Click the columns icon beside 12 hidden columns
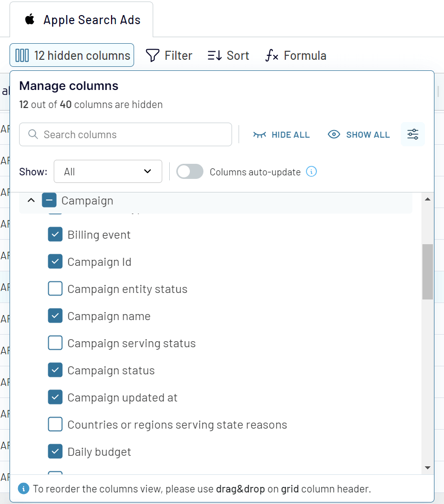The height and width of the screenshot is (504, 444). (x=22, y=55)
